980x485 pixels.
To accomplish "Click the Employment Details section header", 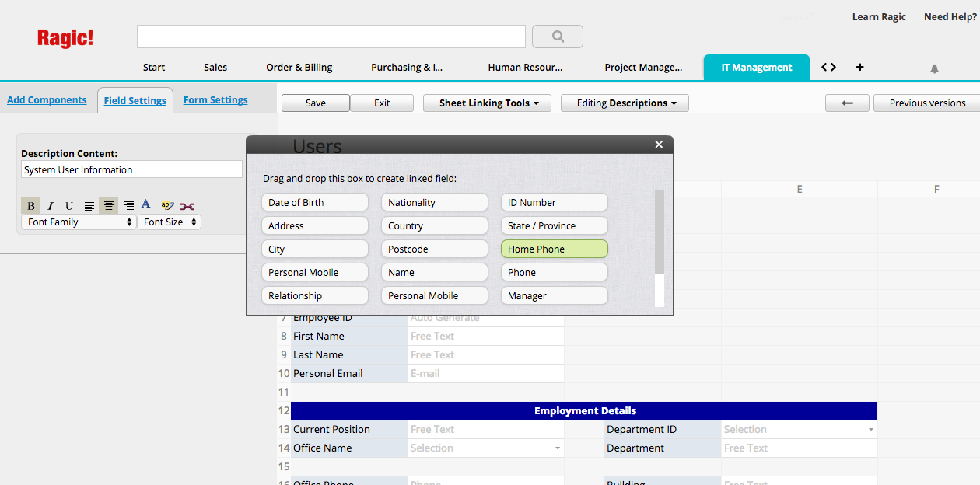I will point(584,411).
